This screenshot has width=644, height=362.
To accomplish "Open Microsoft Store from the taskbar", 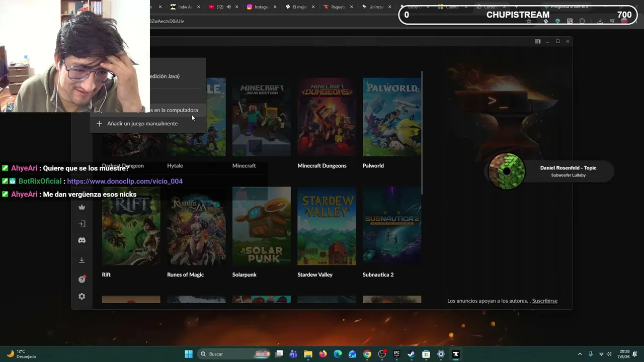I will pos(426,354).
